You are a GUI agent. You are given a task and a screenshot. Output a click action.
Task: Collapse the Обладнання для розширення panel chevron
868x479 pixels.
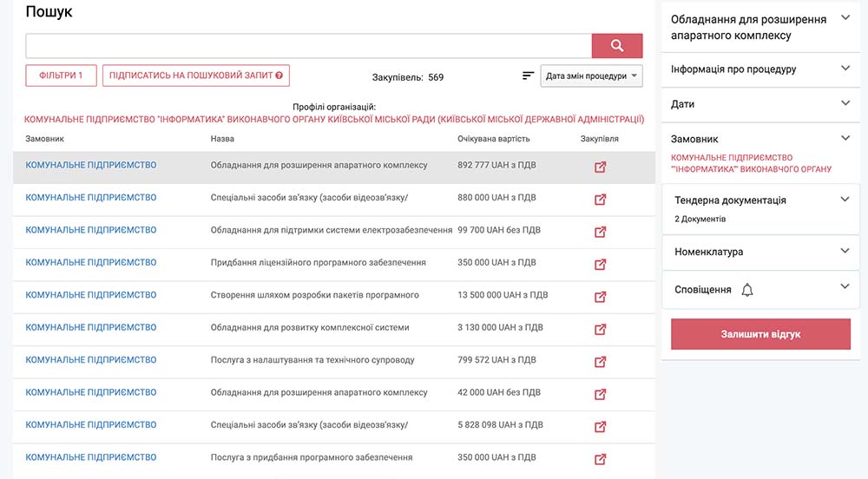tap(845, 17)
